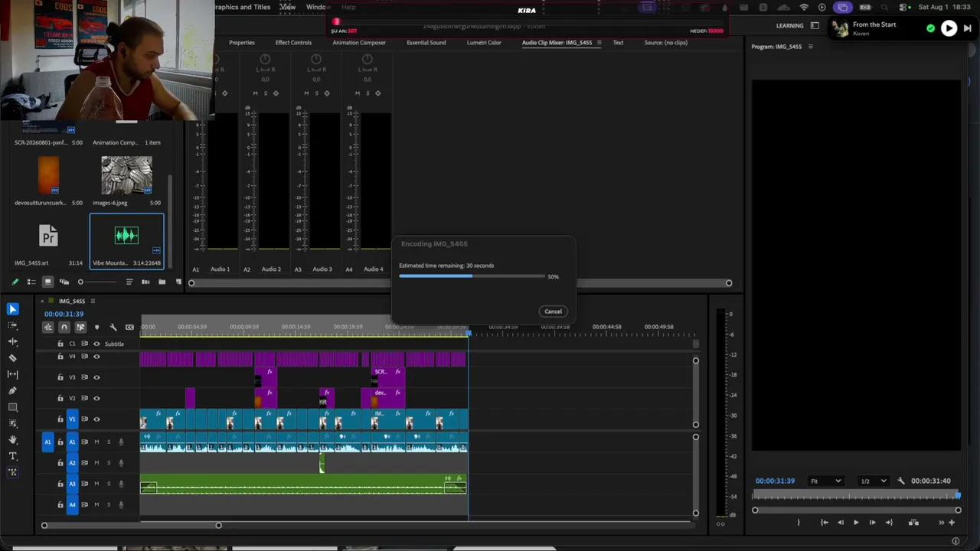The height and width of the screenshot is (551, 980).
Task: Select the images-6.jpeg thumbnail
Action: pos(126,176)
